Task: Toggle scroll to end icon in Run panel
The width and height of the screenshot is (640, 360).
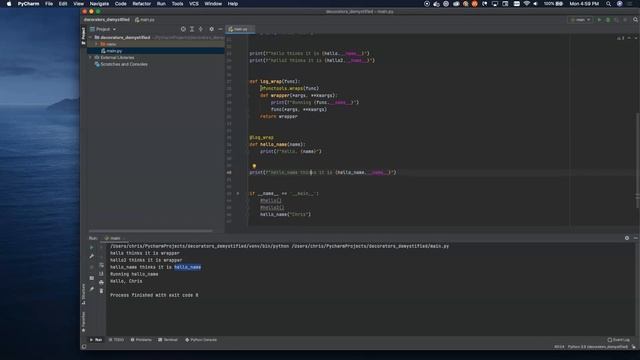Action: pyautogui.click(x=101, y=273)
